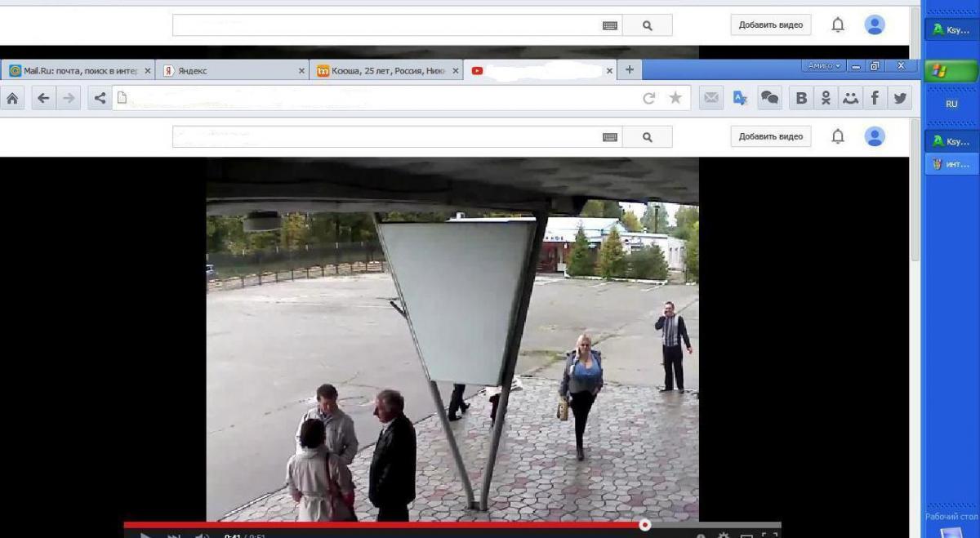Click the home icon in browser toolbar
980x538 pixels.
pyautogui.click(x=12, y=98)
